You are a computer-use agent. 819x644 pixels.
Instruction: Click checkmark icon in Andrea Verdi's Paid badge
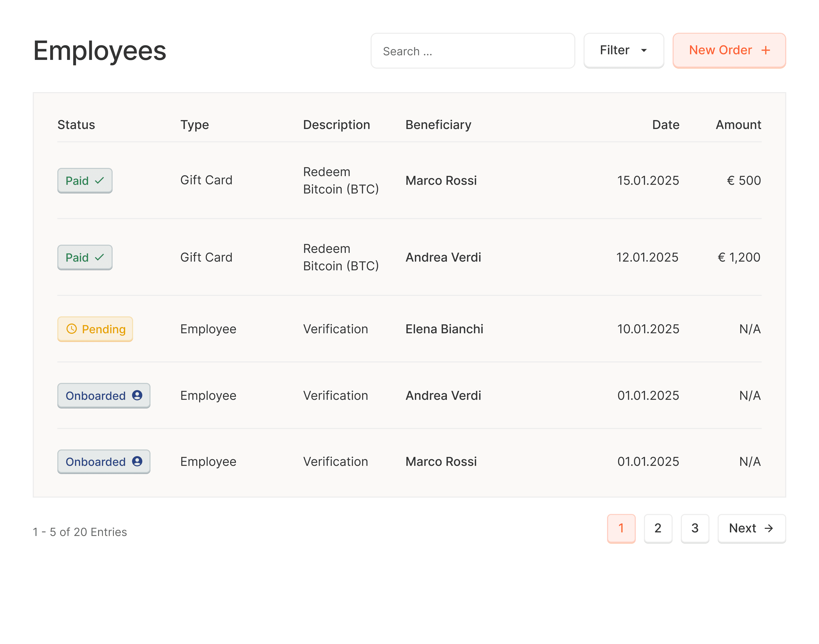tap(100, 257)
